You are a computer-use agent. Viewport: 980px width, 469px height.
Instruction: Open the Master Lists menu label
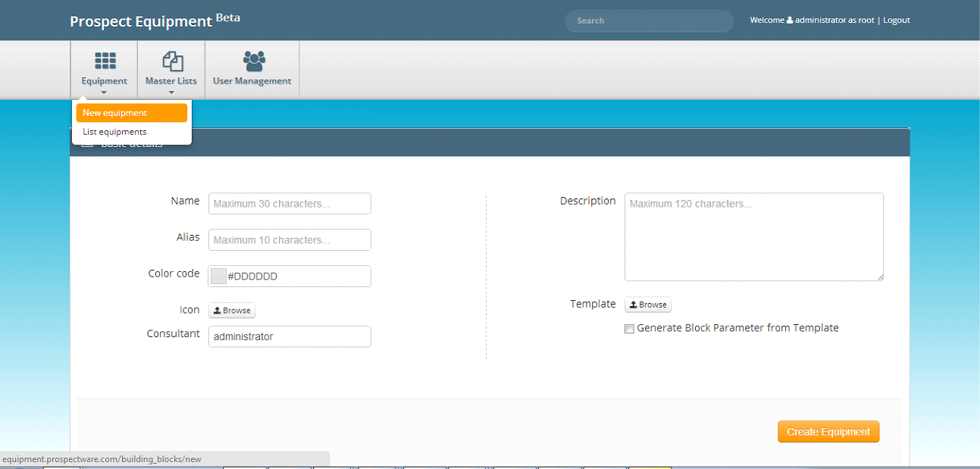click(x=171, y=81)
